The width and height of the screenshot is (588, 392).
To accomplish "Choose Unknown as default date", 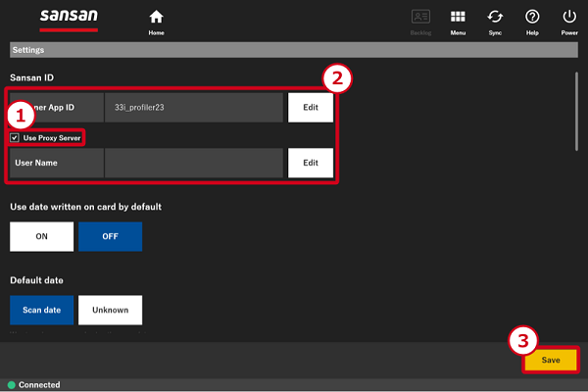I will [110, 310].
